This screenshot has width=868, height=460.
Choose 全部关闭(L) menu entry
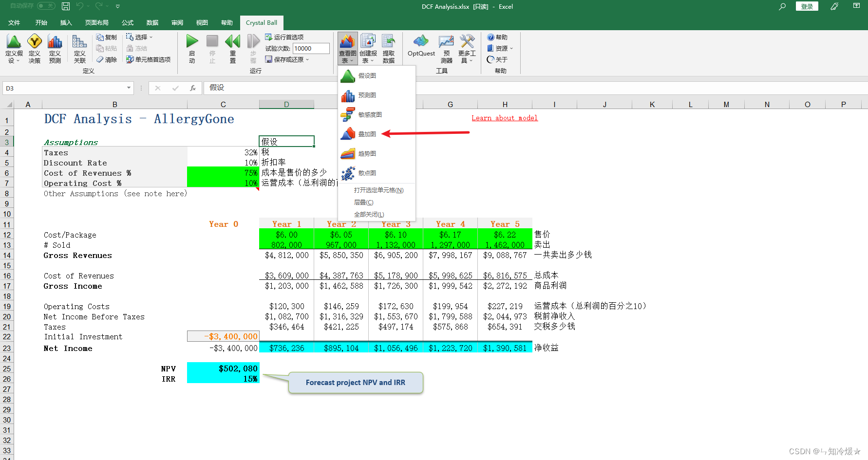tap(369, 214)
